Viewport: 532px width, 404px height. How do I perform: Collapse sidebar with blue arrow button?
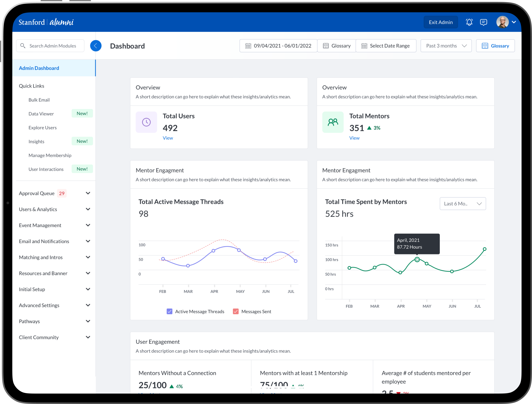click(x=96, y=46)
